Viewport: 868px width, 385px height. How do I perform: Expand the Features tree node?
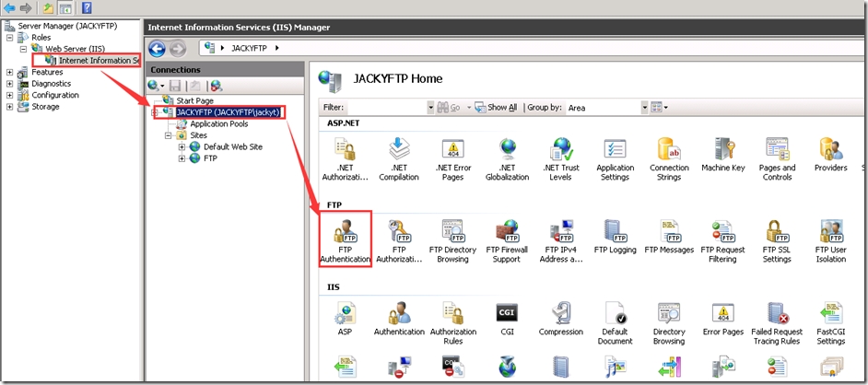[9, 72]
